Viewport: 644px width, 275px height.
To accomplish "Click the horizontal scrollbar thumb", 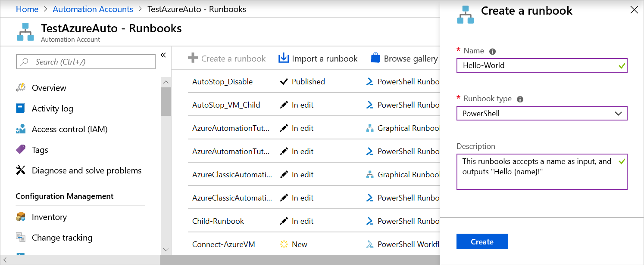I will [x=300, y=260].
